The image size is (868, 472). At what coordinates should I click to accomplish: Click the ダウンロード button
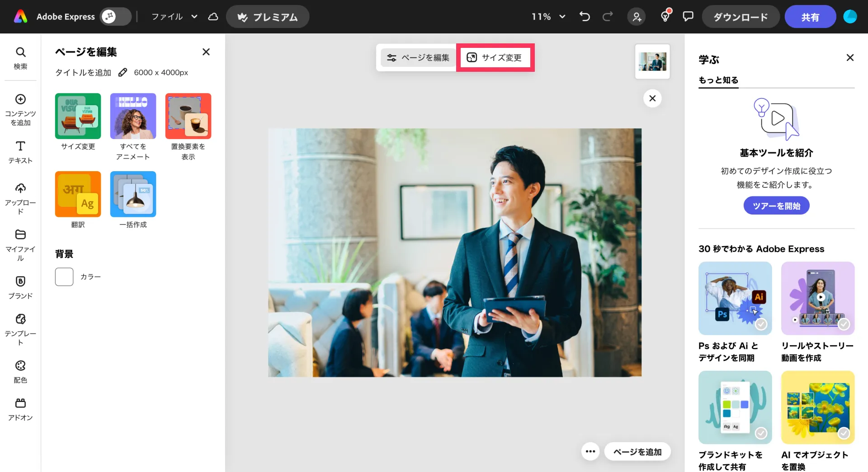point(740,17)
